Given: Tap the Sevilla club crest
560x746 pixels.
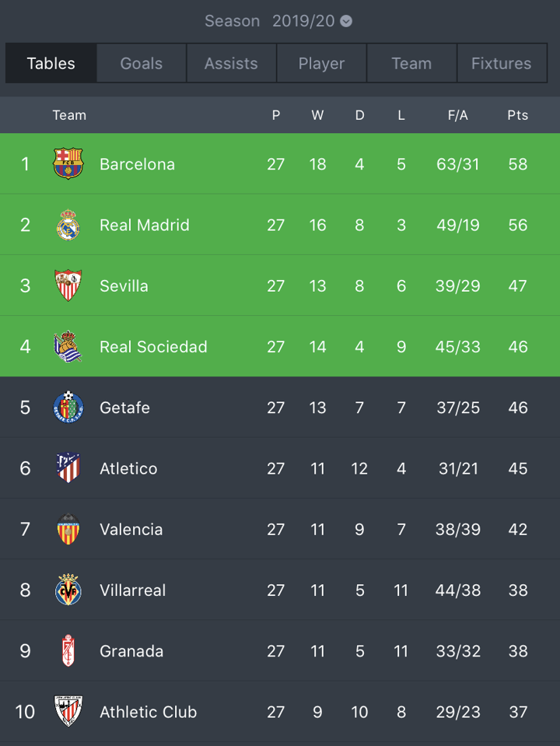Looking at the screenshot, I should click(x=68, y=285).
